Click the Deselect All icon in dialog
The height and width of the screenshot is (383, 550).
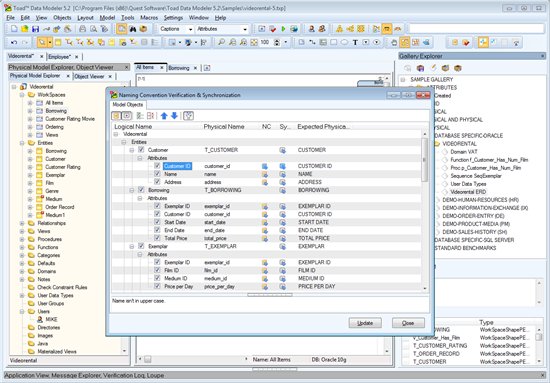click(150, 116)
